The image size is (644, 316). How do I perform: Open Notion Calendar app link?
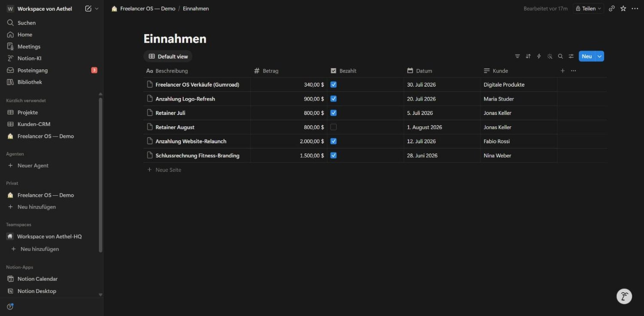(x=52, y=279)
